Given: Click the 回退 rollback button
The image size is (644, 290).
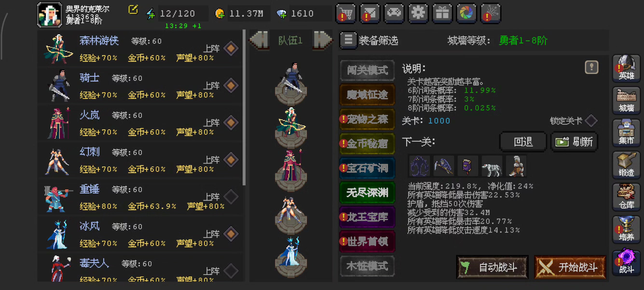Looking at the screenshot, I should (523, 142).
